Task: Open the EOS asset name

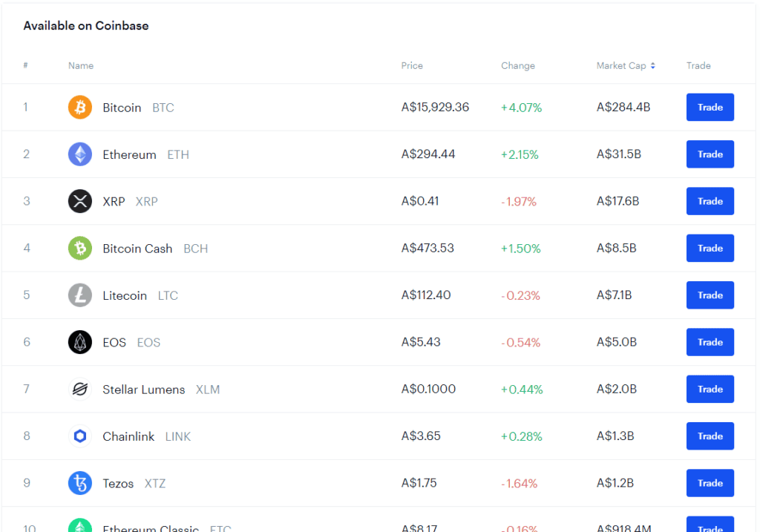Action: click(114, 343)
